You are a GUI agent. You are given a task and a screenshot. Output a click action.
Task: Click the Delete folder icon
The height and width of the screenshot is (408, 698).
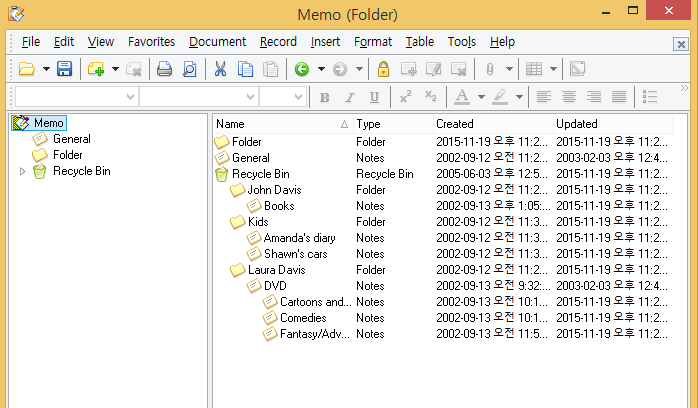(134, 69)
